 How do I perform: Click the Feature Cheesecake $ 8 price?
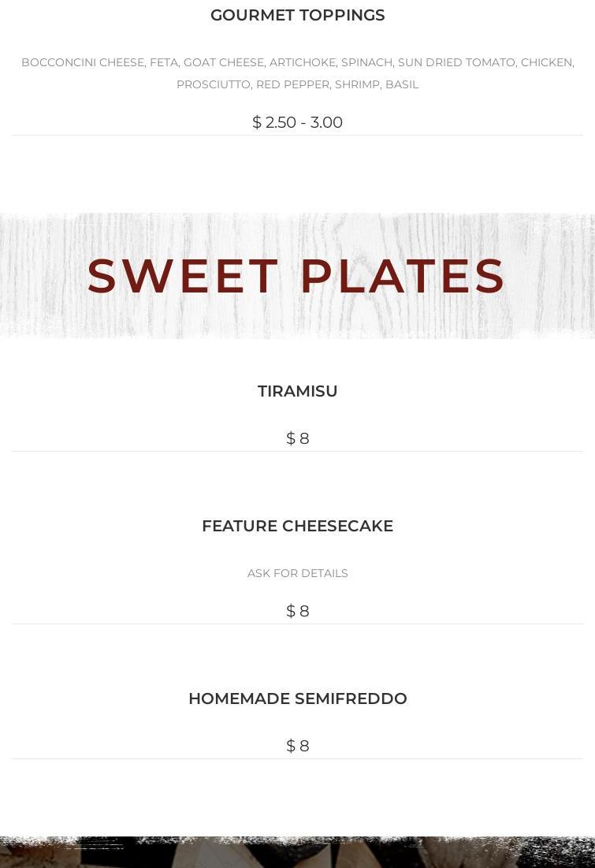297,611
